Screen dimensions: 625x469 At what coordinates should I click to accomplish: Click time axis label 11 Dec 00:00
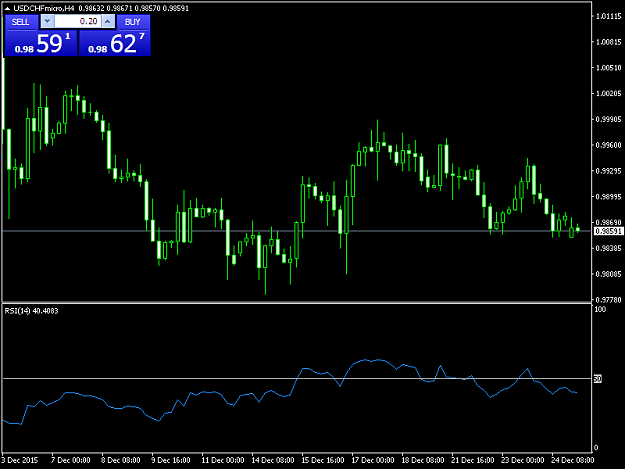tap(222, 460)
